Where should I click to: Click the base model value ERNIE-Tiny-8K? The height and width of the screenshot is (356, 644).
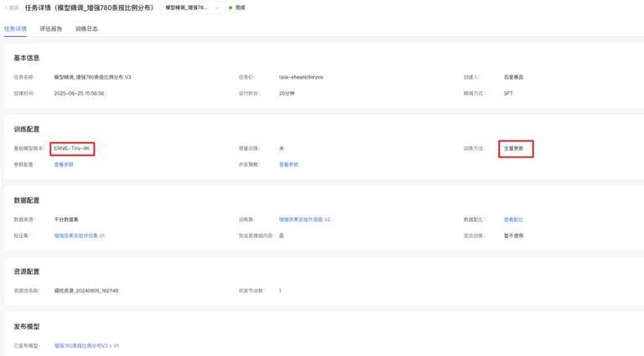tap(72, 148)
